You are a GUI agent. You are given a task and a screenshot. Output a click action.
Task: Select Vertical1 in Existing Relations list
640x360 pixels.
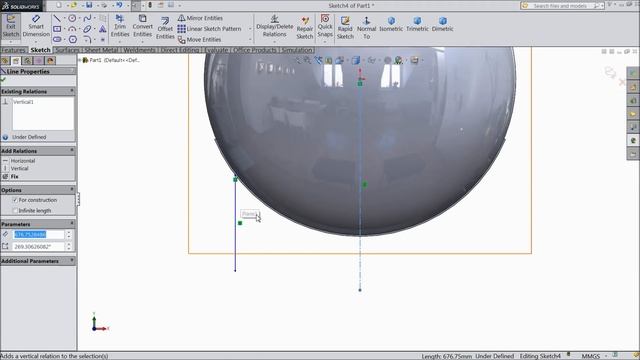[23, 102]
